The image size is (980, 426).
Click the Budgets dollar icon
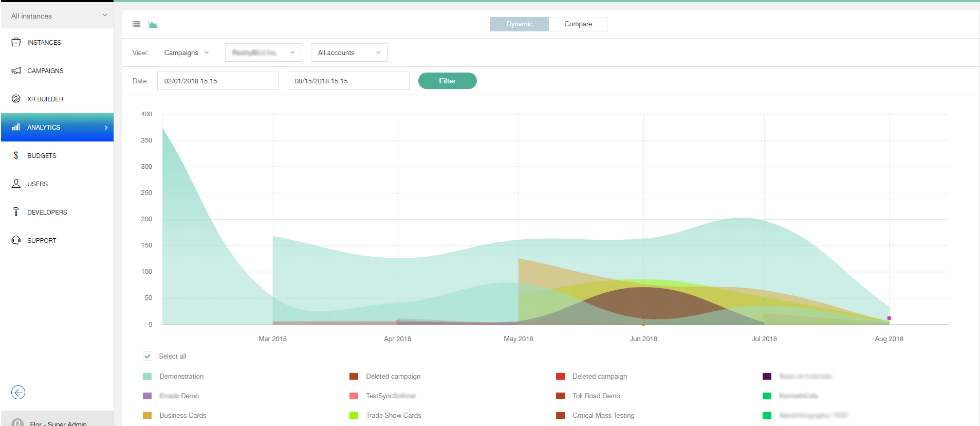tap(16, 155)
